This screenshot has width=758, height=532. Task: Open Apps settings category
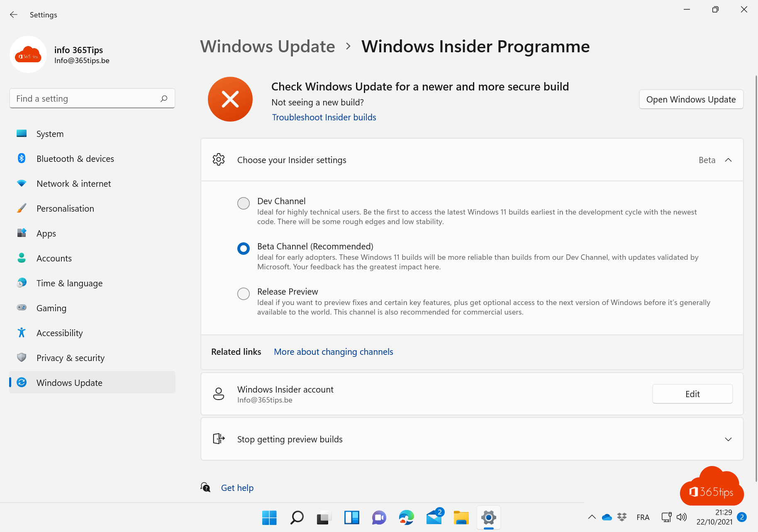92,233
